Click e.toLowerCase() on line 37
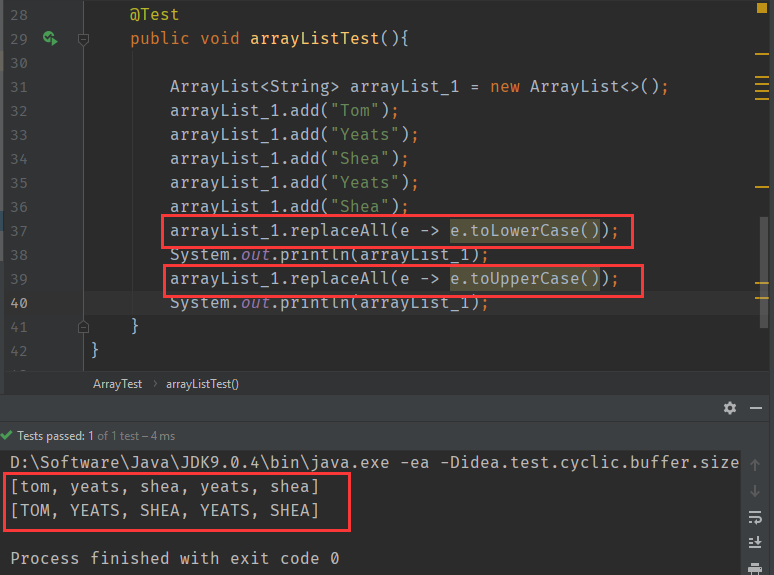 pos(524,230)
